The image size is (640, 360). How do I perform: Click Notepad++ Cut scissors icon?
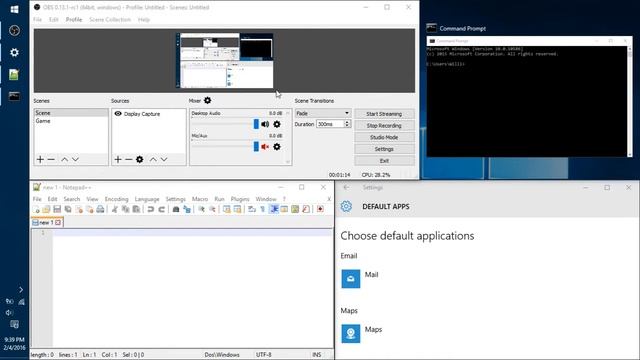[115, 209]
